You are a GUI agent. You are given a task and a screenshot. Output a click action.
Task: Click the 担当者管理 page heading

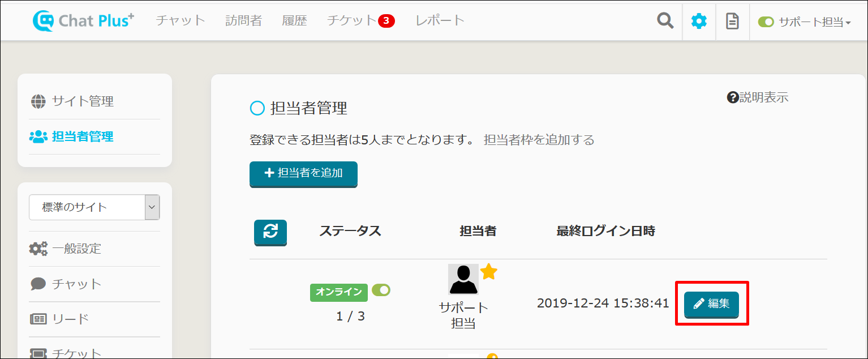tap(309, 108)
